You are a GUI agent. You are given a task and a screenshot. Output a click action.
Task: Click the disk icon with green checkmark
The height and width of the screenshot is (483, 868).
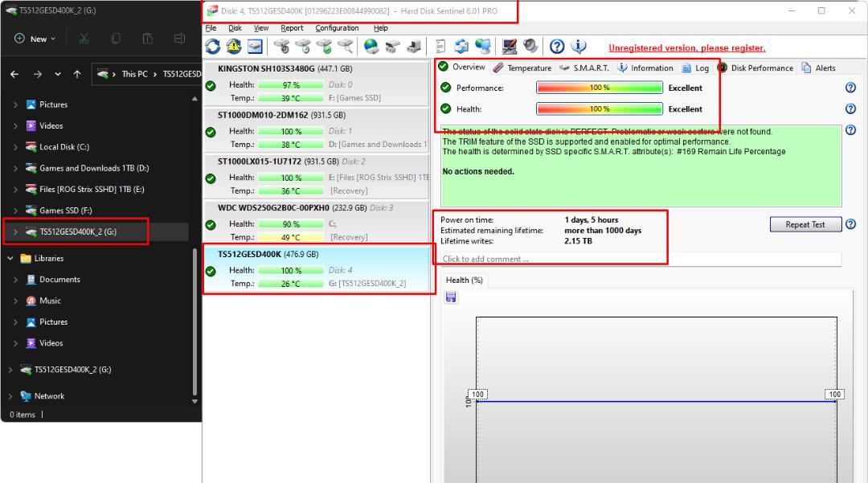point(325,47)
